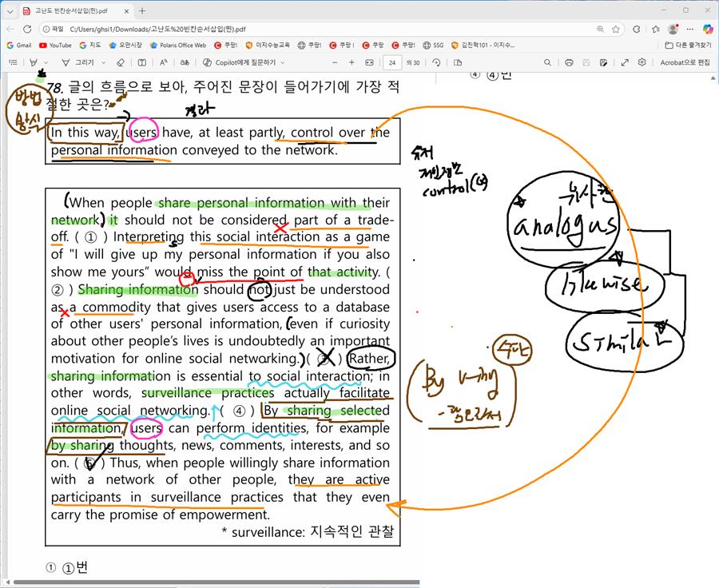
Task: Open the YouTube bookmark
Action: (55, 46)
